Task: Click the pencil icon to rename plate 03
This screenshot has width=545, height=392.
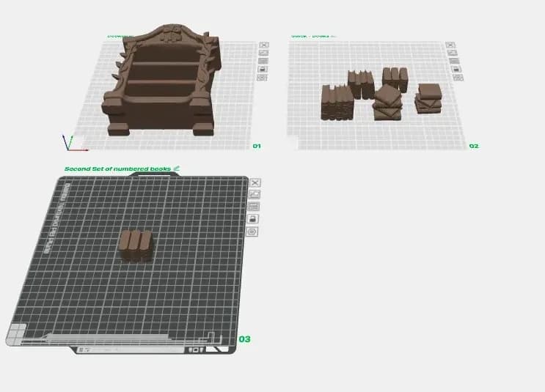Action: [x=177, y=169]
